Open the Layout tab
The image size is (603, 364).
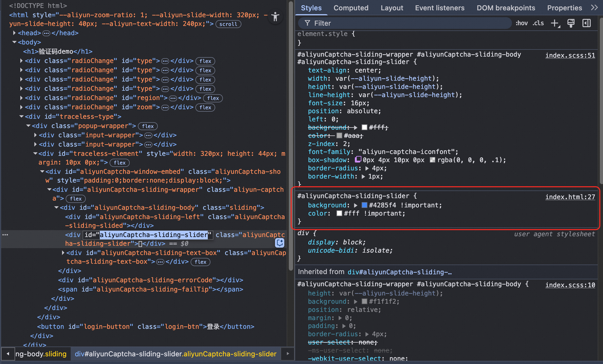coord(392,8)
